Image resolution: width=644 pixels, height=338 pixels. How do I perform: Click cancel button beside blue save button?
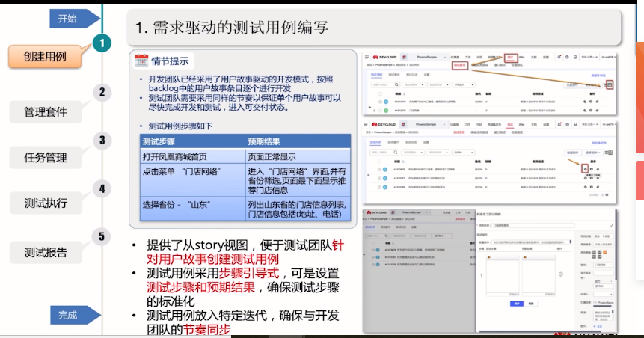tap(531, 304)
